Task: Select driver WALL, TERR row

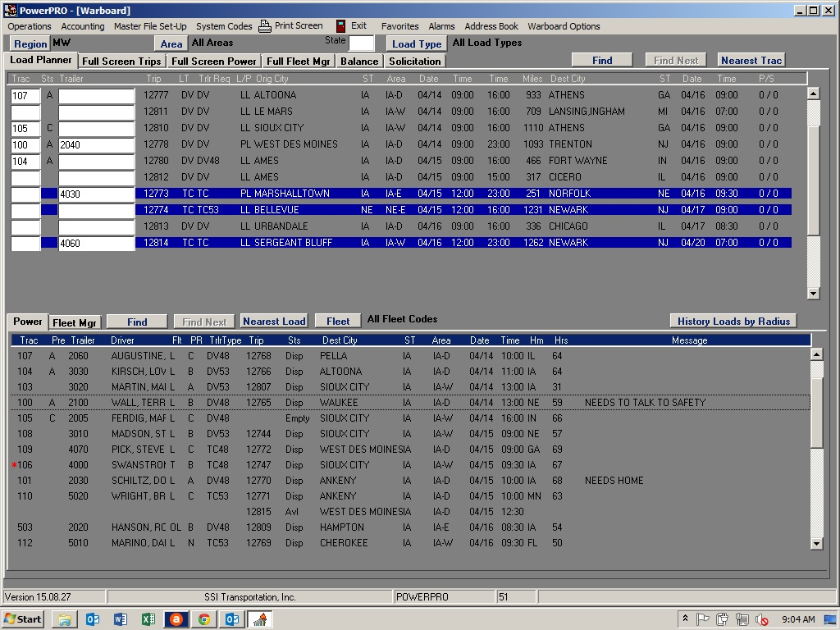Action: click(410, 402)
